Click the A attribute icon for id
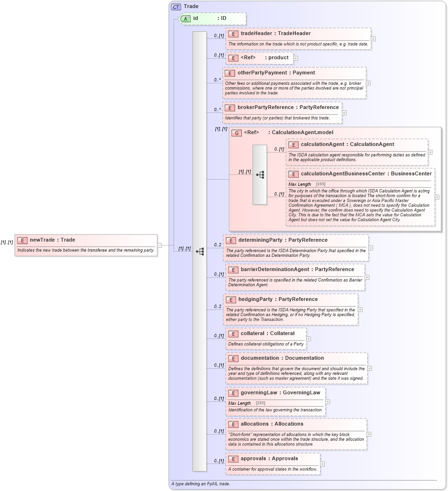The width and height of the screenshot is (448, 491). point(185,19)
